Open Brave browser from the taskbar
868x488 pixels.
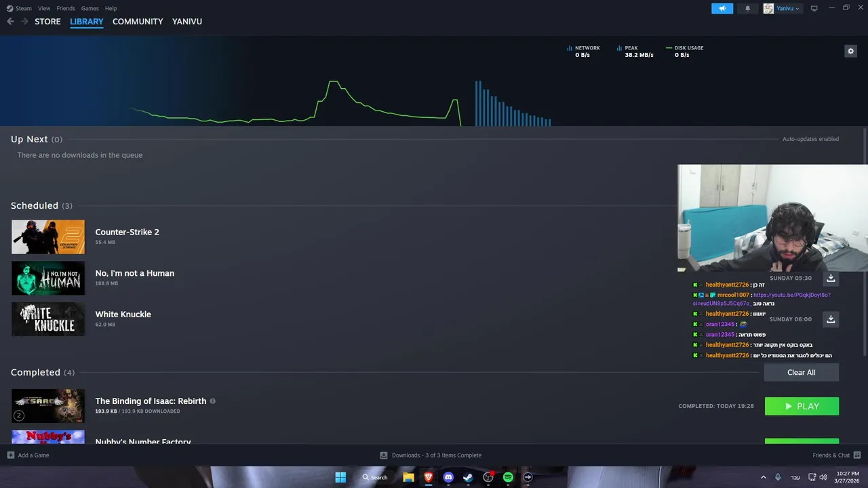click(428, 477)
